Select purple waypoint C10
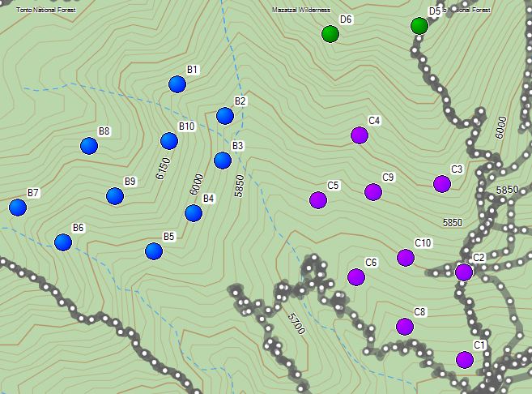This screenshot has width=532, height=394. click(406, 258)
